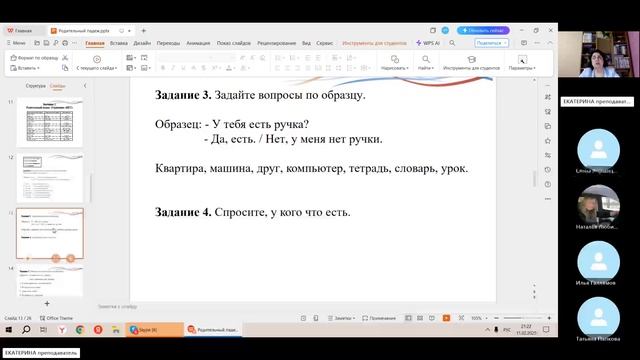Switch to the Показ слайдов ribbon tab
This screenshot has width=640, height=360.
coord(233,43)
